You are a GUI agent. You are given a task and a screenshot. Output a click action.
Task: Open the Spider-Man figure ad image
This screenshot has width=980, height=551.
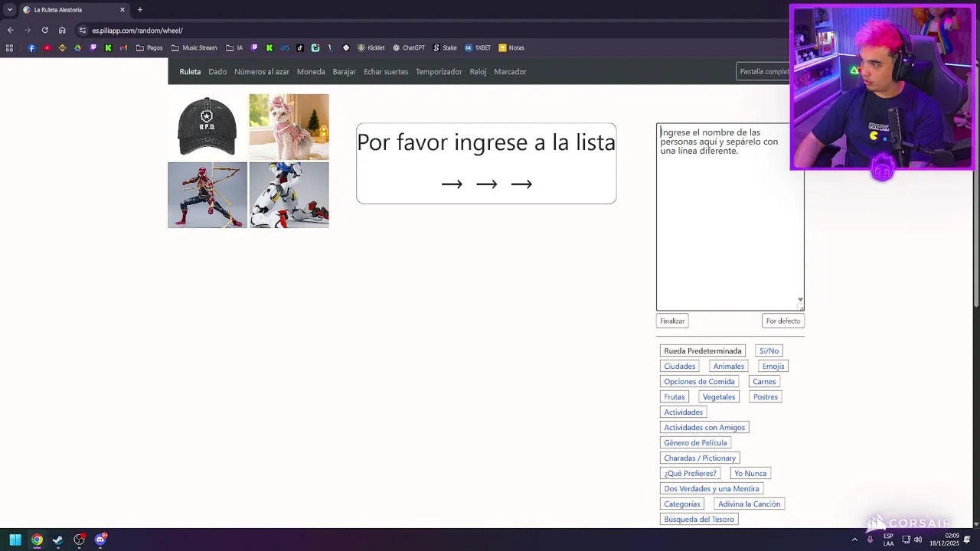pos(207,195)
